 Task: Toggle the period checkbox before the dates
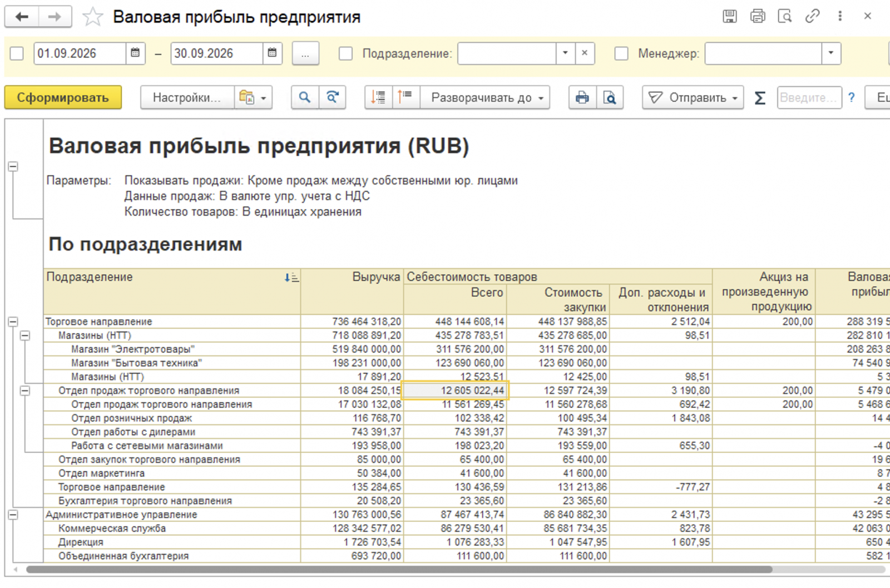[x=17, y=53]
